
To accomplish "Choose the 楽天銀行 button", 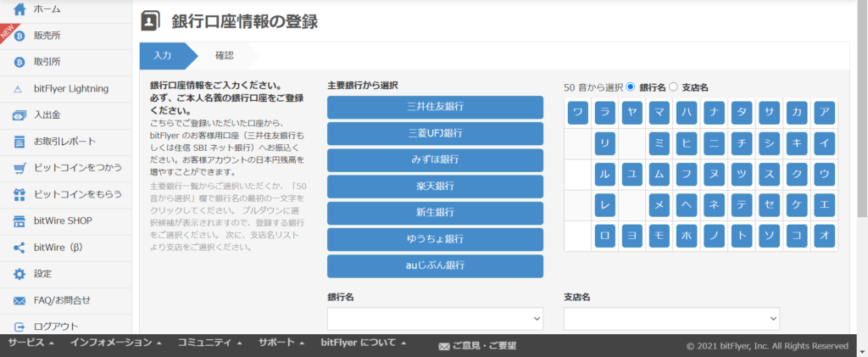I will (x=435, y=187).
